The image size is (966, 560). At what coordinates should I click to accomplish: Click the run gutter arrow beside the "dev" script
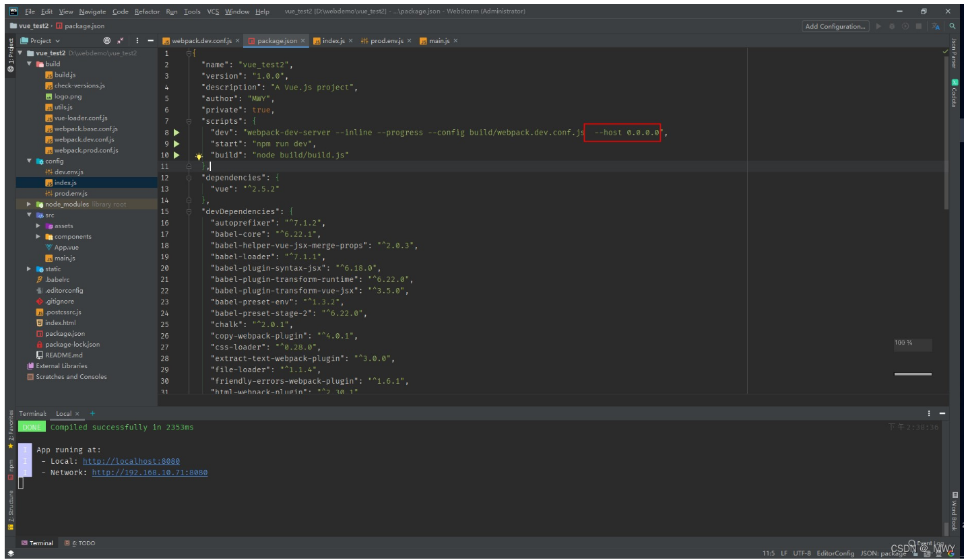click(x=176, y=133)
